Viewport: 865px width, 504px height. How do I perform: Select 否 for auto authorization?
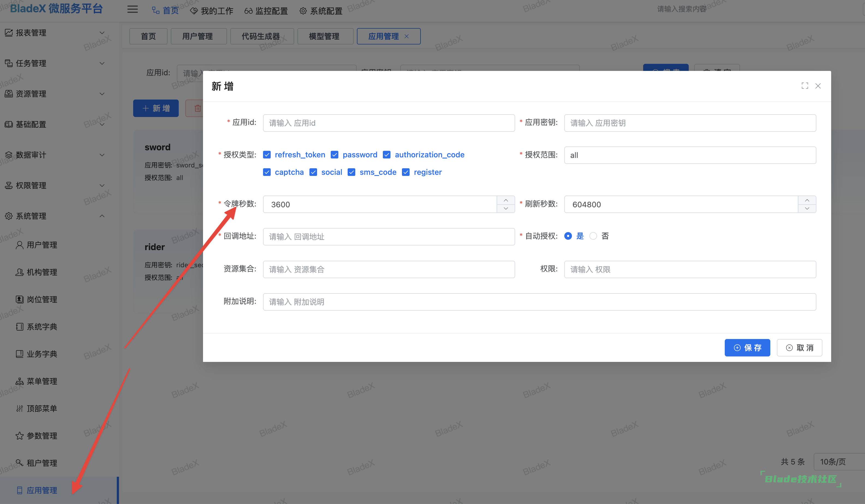tap(593, 236)
